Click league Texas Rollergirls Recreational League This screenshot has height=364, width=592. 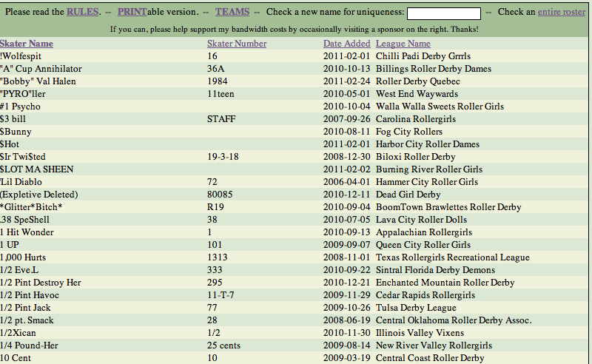453,257
